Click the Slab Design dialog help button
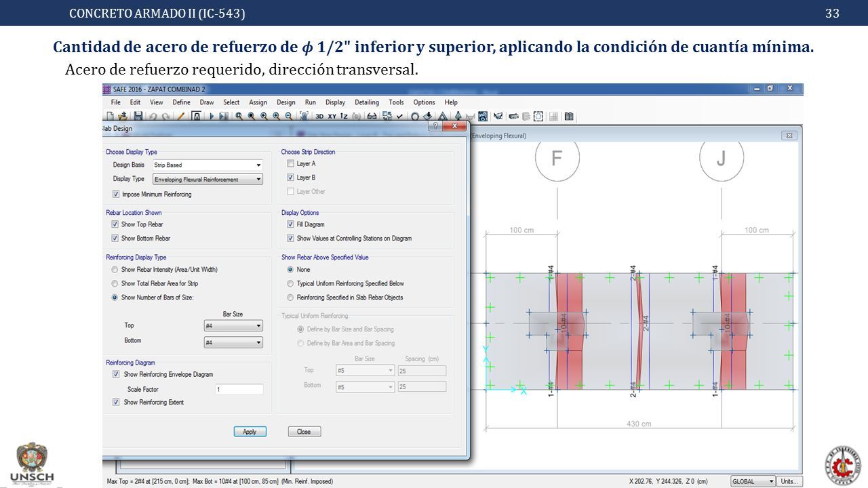The width and height of the screenshot is (868, 488). 435,126
